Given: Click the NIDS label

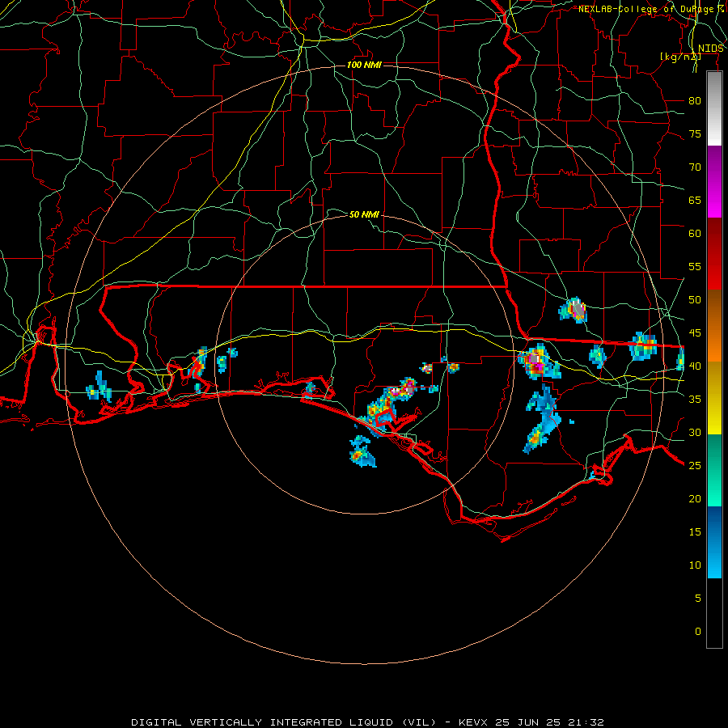Looking at the screenshot, I should pos(710,49).
